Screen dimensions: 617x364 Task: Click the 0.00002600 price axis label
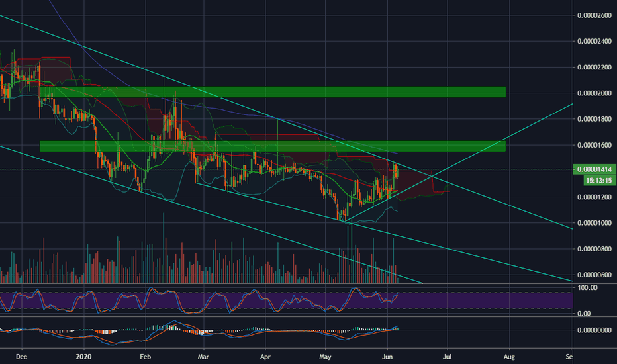(594, 15)
